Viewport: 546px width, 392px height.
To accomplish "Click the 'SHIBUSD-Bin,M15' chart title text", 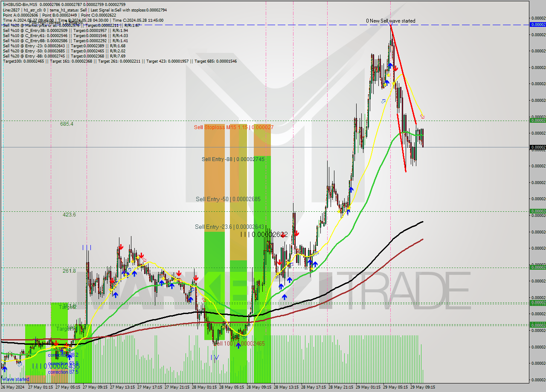I will point(20,5).
